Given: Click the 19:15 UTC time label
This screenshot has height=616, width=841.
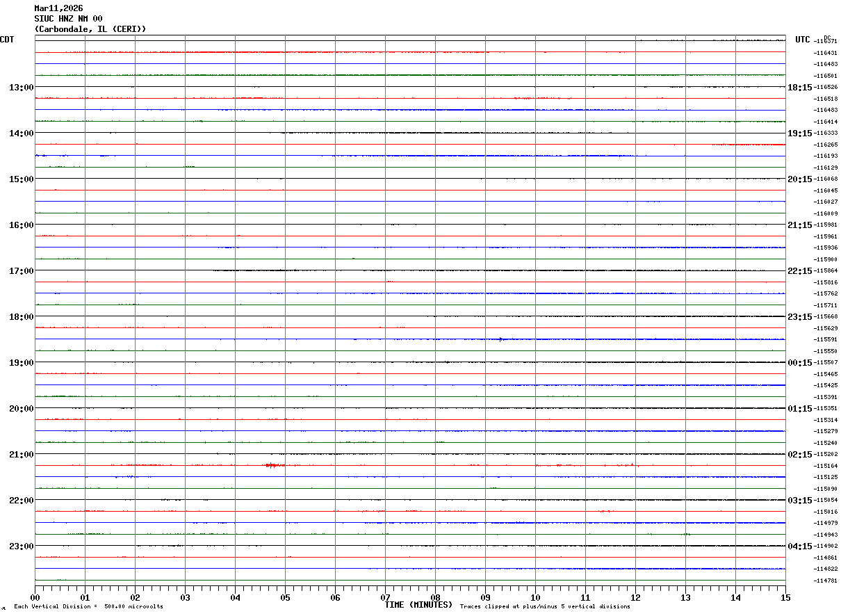Looking at the screenshot, I should [x=799, y=133].
